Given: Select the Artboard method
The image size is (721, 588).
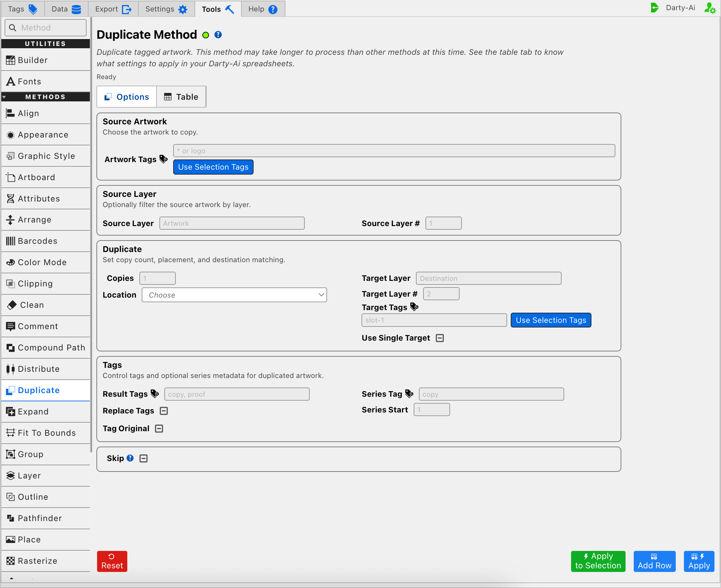Looking at the screenshot, I should coord(45,178).
